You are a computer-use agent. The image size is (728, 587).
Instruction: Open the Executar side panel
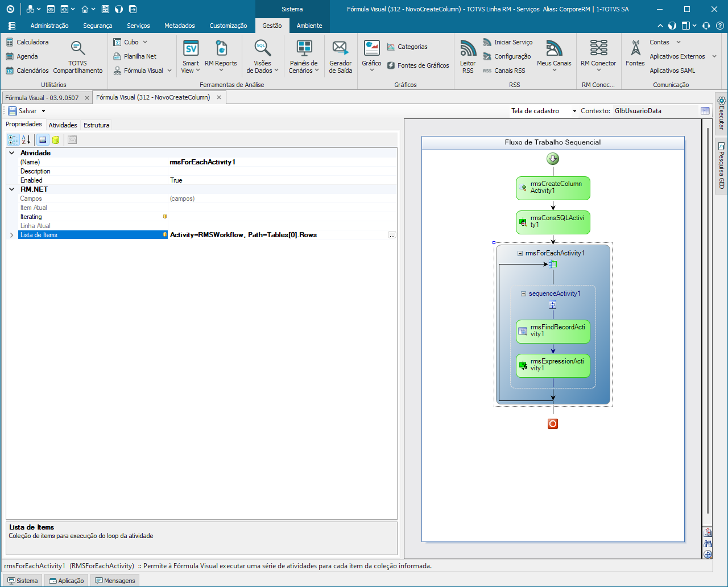tap(721, 113)
